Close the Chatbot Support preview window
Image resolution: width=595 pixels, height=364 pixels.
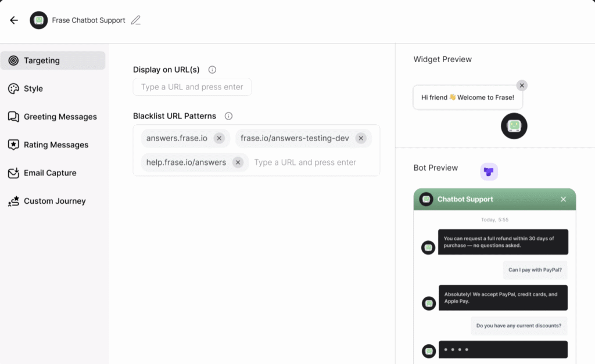coord(563,200)
